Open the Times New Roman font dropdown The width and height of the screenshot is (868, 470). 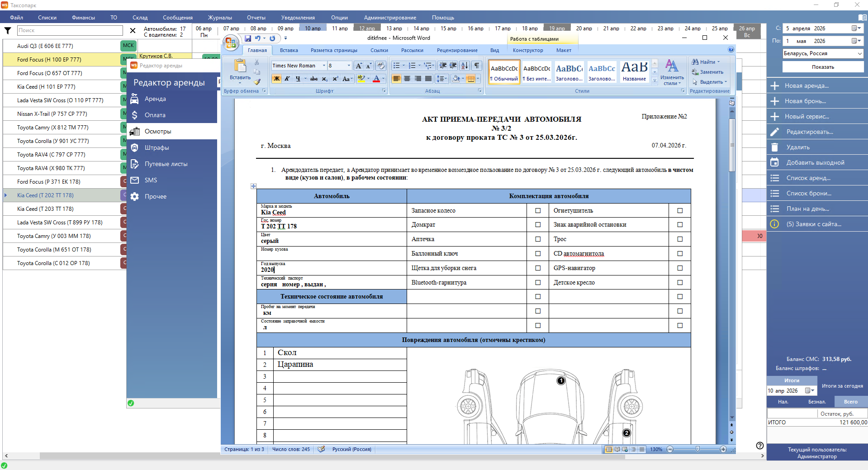click(x=324, y=66)
